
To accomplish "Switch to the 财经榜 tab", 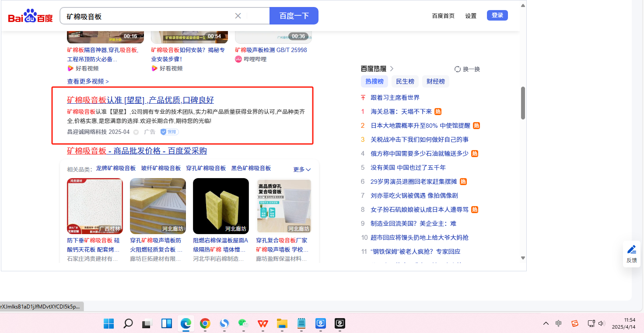I will tap(435, 81).
